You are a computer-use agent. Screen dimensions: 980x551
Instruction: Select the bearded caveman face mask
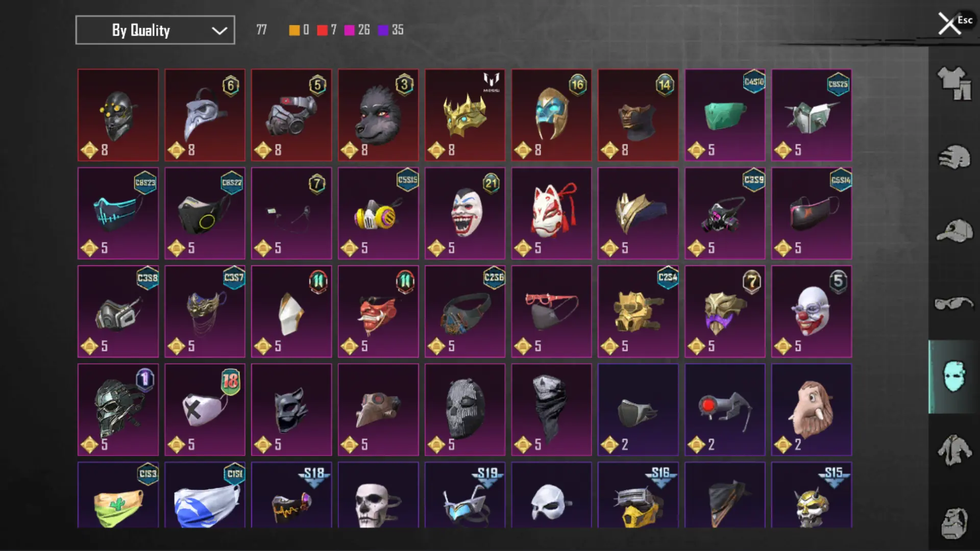tap(812, 410)
